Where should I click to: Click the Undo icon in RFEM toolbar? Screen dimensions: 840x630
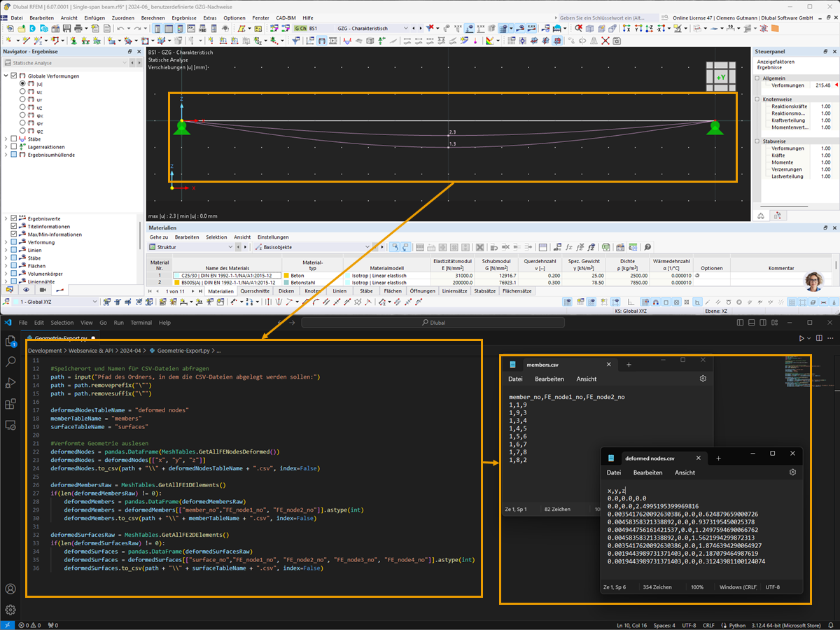pyautogui.click(x=120, y=29)
